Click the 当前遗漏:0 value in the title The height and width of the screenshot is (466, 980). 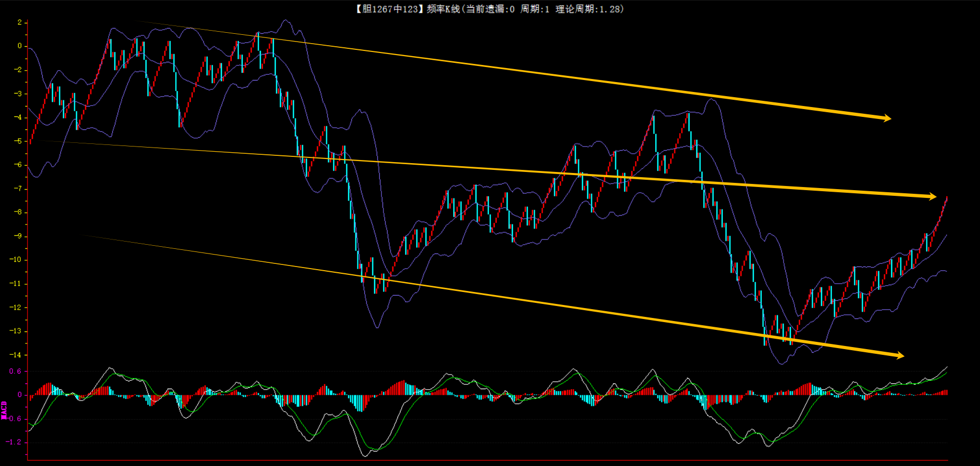(x=490, y=9)
